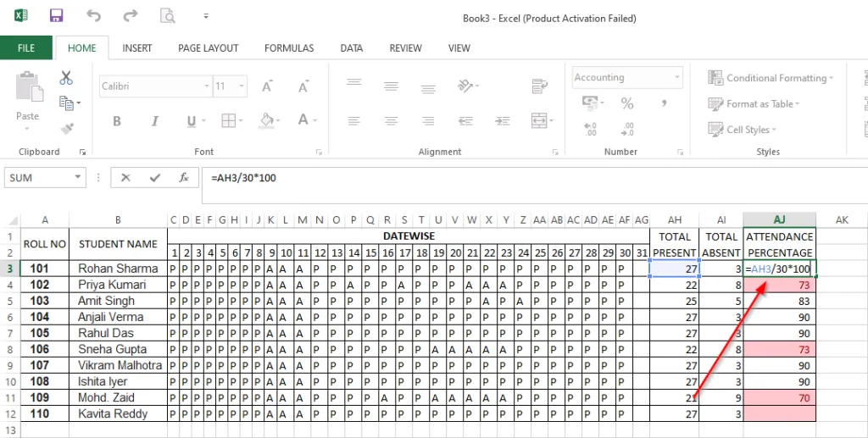Click Align Left icon
Image resolution: width=868 pixels, height=438 pixels.
[x=354, y=120]
